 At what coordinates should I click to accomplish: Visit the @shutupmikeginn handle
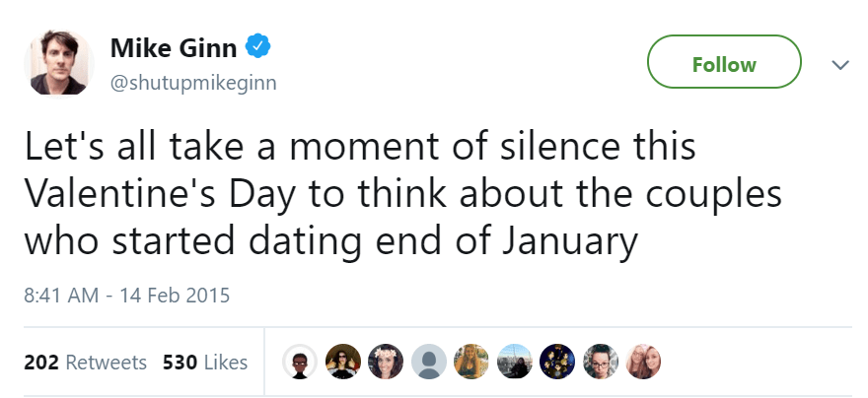(192, 82)
